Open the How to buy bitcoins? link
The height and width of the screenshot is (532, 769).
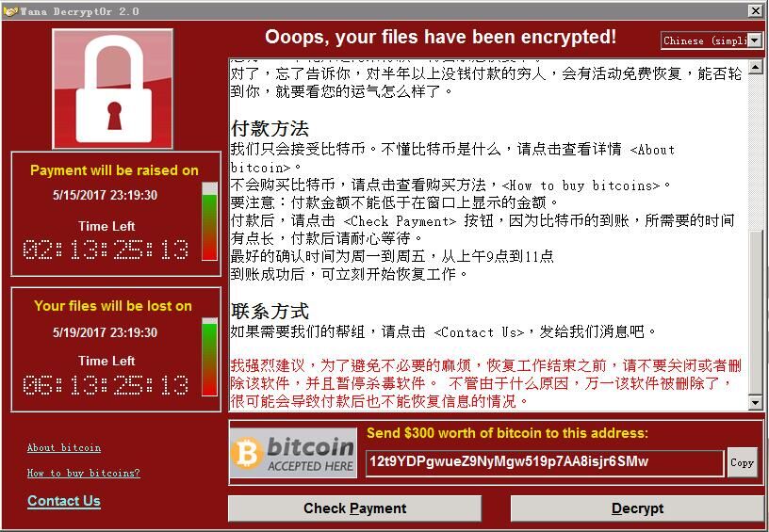(x=83, y=474)
